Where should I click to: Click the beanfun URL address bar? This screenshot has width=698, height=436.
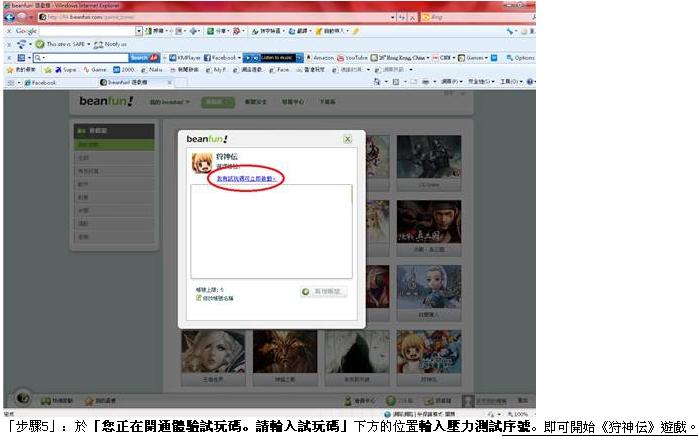[x=214, y=17]
